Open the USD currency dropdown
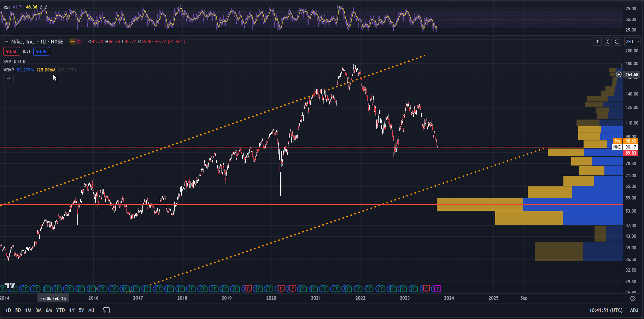The height and width of the screenshot is (319, 644). click(632, 42)
